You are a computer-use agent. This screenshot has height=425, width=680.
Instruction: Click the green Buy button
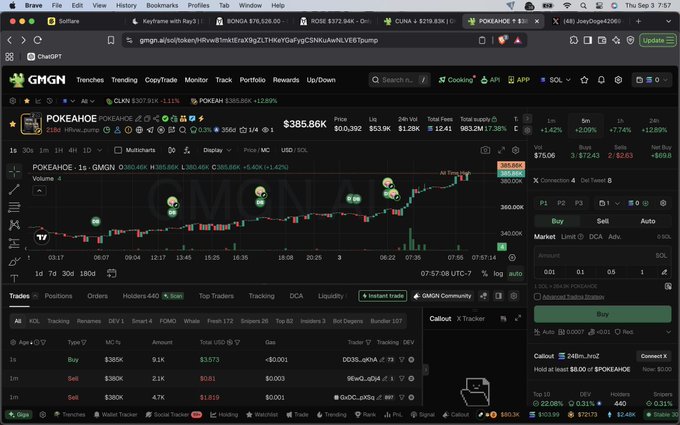[x=602, y=314]
